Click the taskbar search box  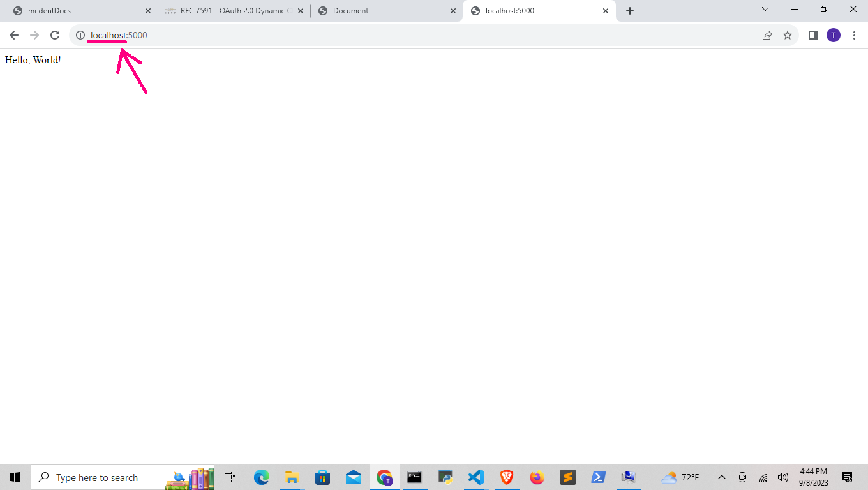tap(124, 477)
